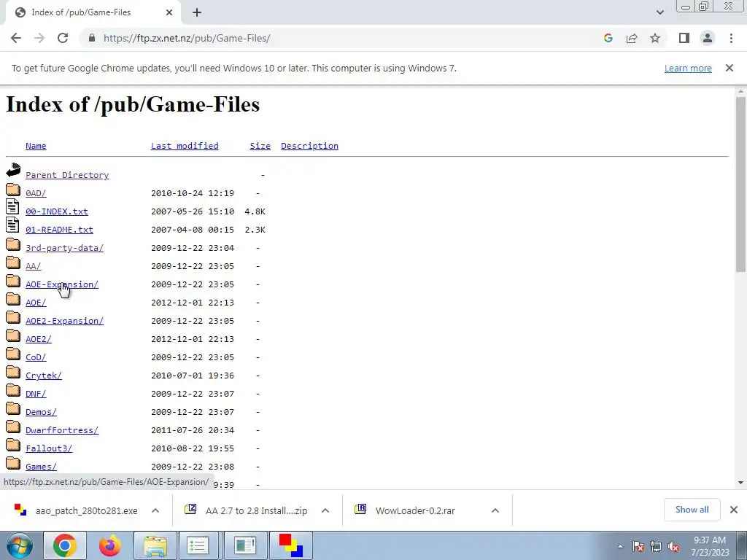The width and height of the screenshot is (747, 560).
Task: Sort listing by Name column
Action: point(36,146)
